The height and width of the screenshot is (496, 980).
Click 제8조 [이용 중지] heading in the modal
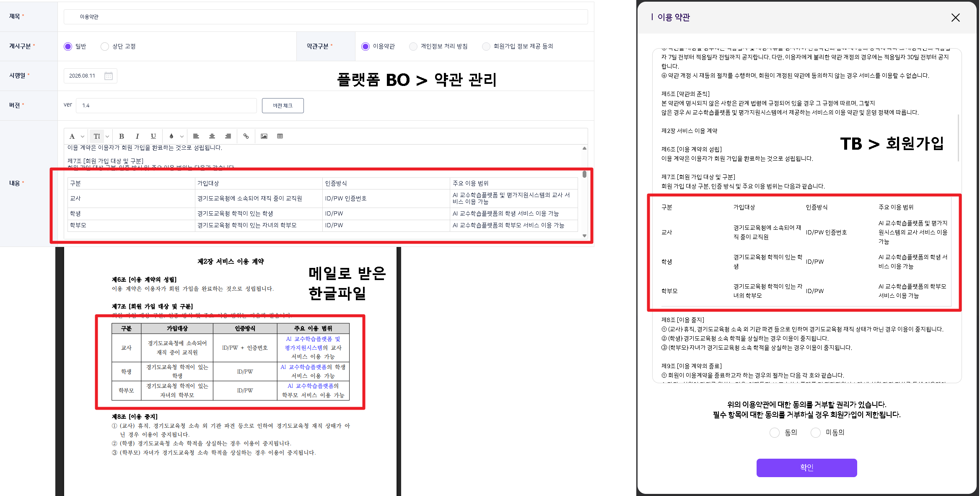[x=683, y=320]
